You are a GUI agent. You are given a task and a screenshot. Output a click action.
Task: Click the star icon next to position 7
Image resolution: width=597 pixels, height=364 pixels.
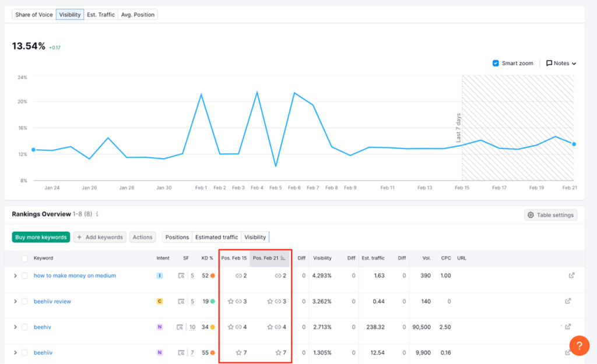pyautogui.click(x=238, y=352)
